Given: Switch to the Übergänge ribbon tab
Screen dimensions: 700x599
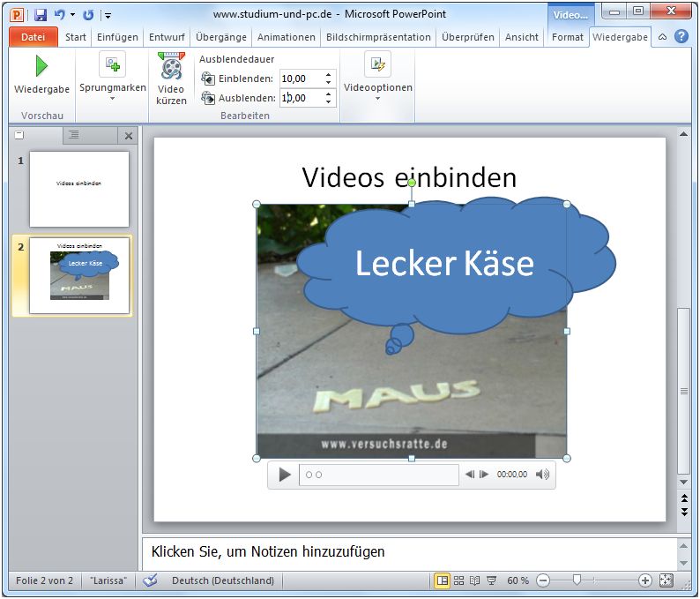Looking at the screenshot, I should click(x=221, y=37).
